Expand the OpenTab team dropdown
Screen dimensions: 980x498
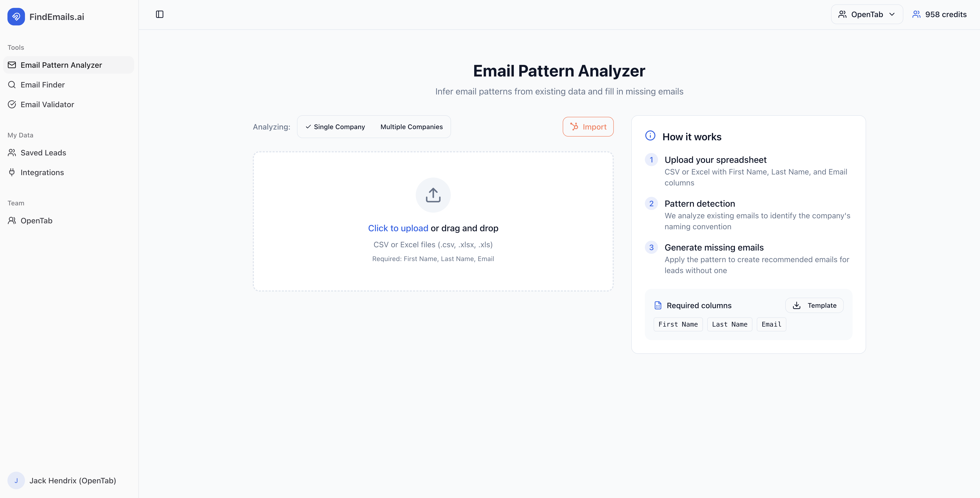point(867,14)
